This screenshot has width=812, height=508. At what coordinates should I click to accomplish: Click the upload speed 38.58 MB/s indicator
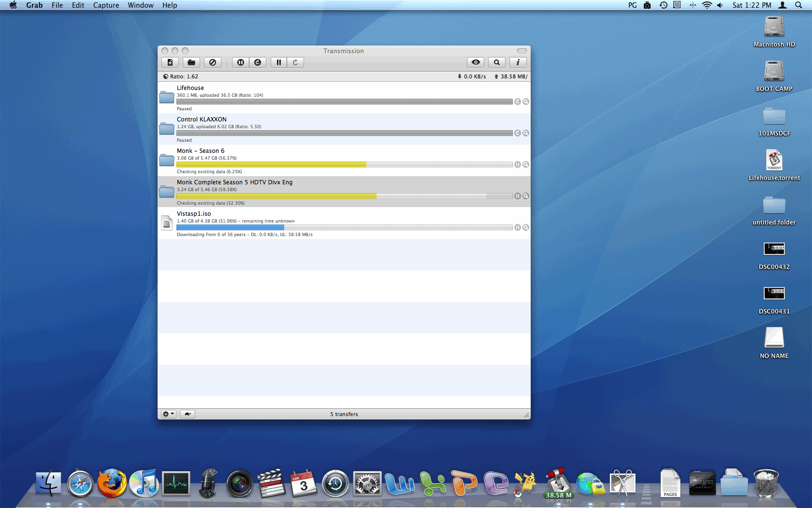click(510, 76)
